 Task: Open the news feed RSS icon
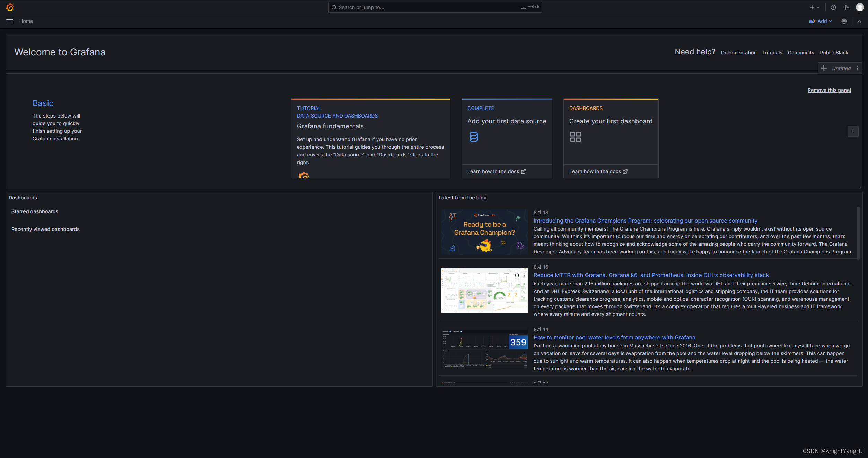847,7
